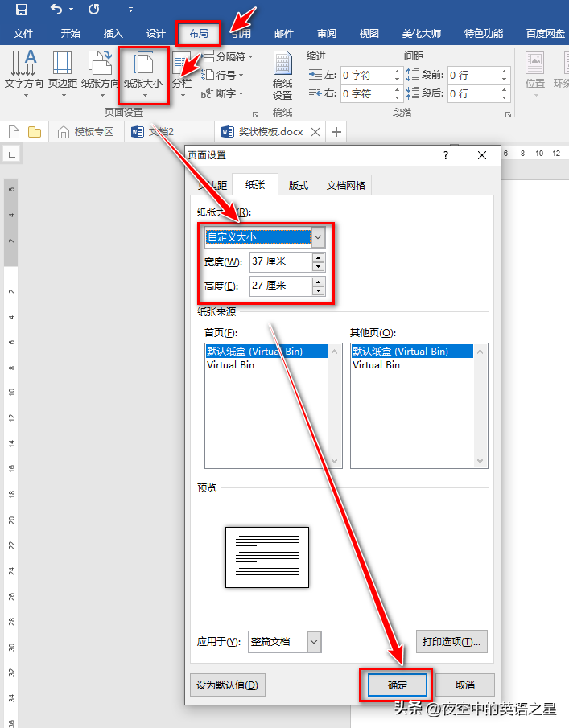Click the 确定 OK button
569x728 pixels.
click(397, 685)
